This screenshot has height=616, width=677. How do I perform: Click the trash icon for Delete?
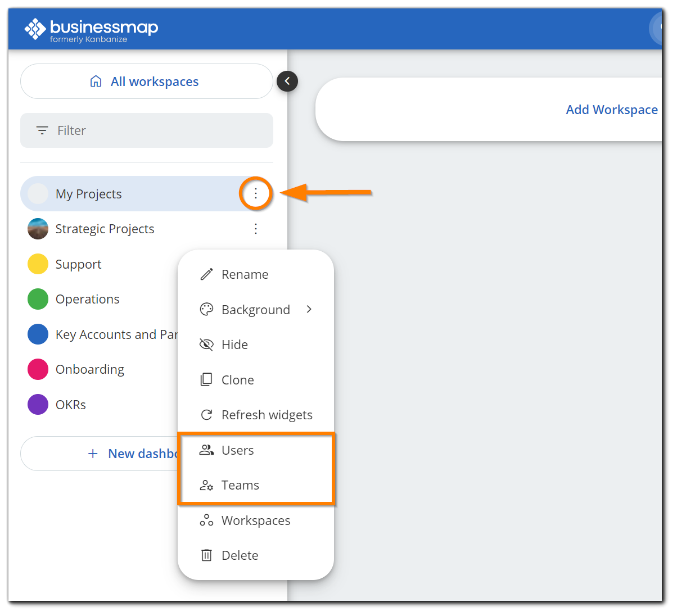pos(206,555)
